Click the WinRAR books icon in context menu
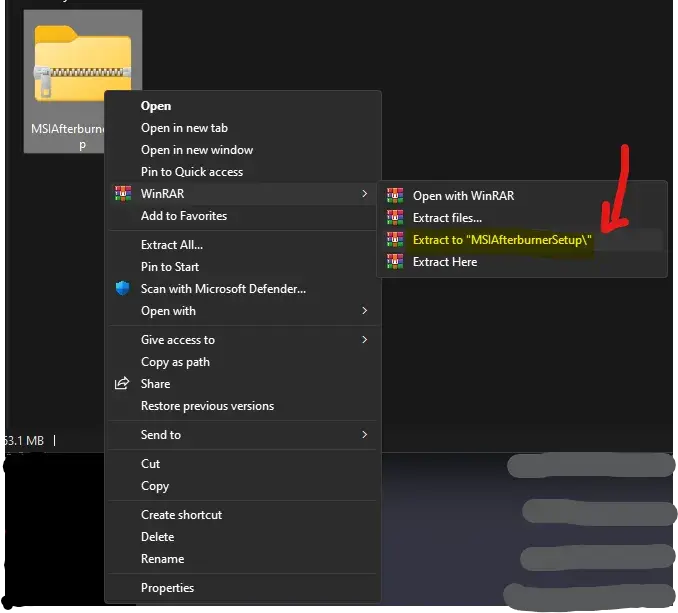678x613 pixels. 123,194
